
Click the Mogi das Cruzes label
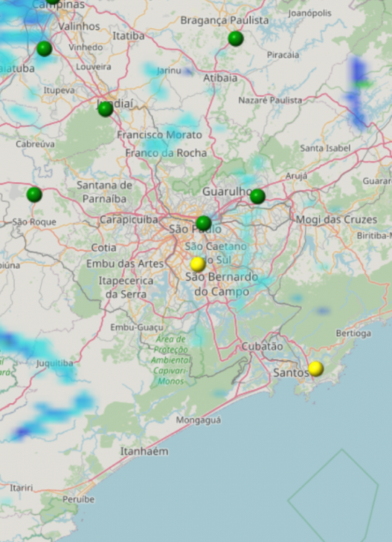pyautogui.click(x=336, y=220)
